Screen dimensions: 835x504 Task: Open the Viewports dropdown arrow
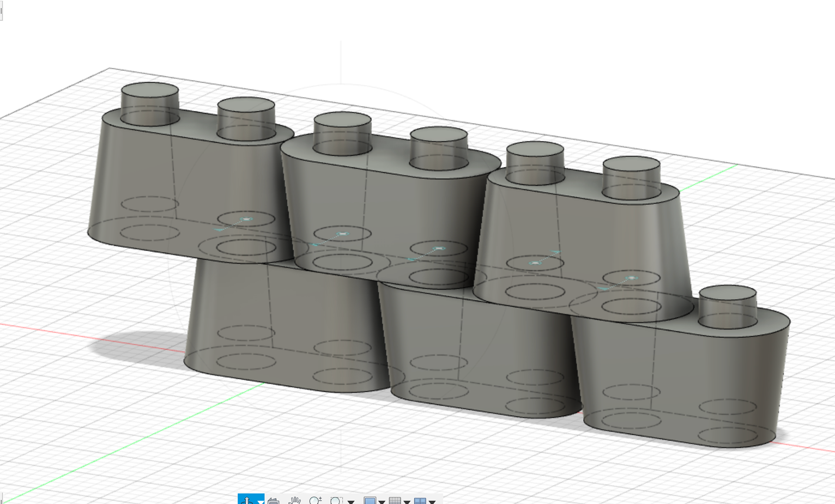coord(432,502)
